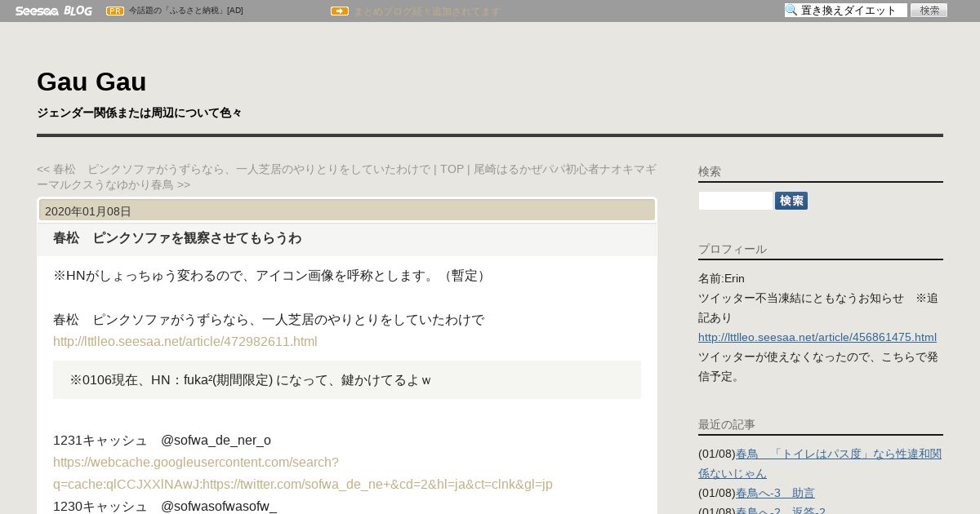The width and height of the screenshot is (980, 514).
Task: Open the article/456861475.html profile link
Action: (817, 337)
